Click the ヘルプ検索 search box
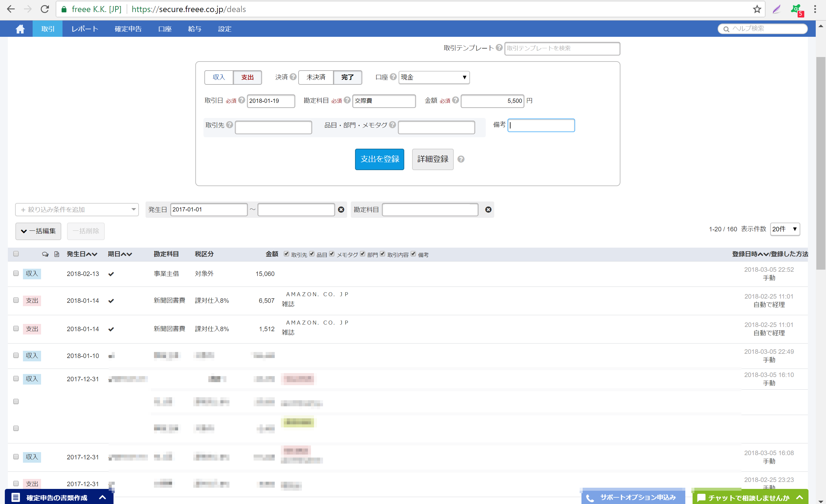Screen dimensions: 826x504 pos(762,29)
